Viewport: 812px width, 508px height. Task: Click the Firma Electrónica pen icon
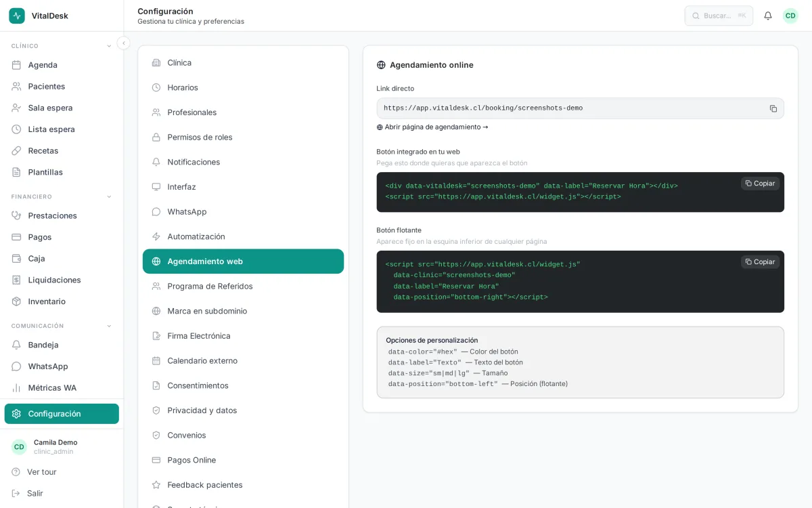(x=156, y=336)
